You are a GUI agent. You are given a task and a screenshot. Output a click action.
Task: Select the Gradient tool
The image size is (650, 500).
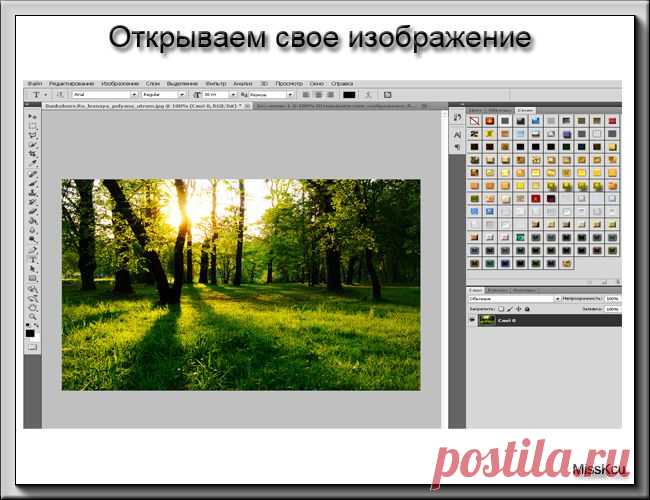point(32,221)
